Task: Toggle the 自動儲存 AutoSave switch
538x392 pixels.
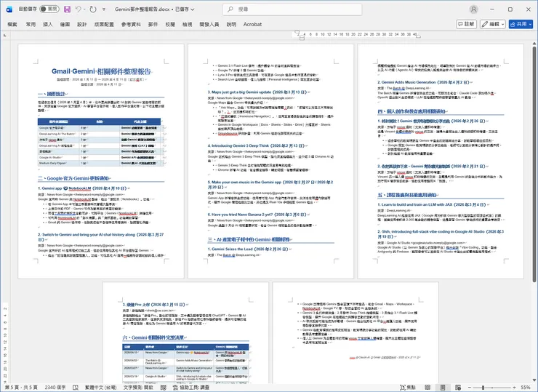Action: tap(49, 9)
